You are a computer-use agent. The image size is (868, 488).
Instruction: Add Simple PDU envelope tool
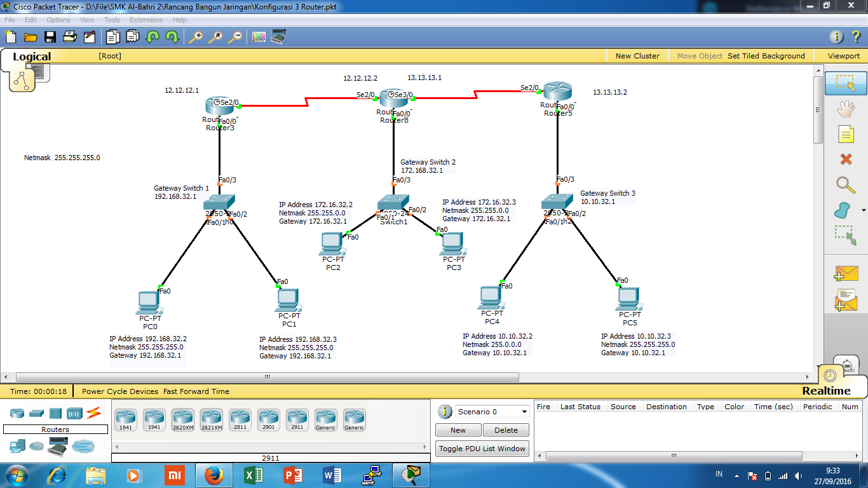[846, 274]
